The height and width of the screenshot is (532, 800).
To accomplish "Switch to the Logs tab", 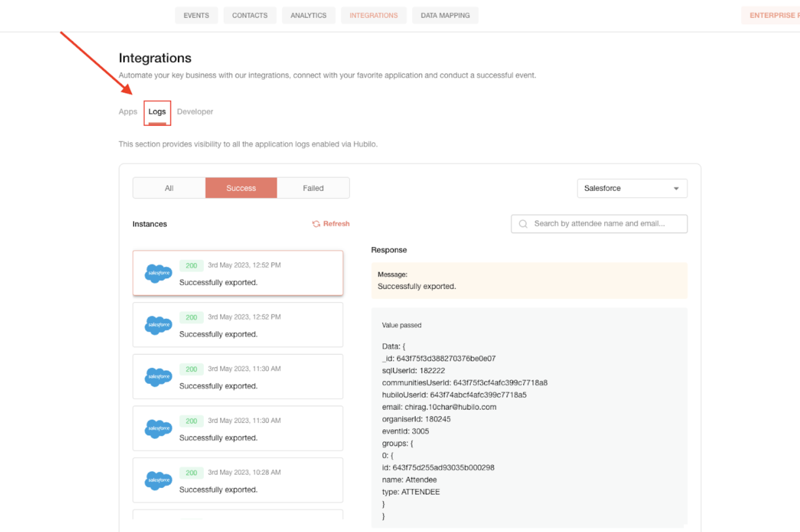I will pyautogui.click(x=157, y=112).
